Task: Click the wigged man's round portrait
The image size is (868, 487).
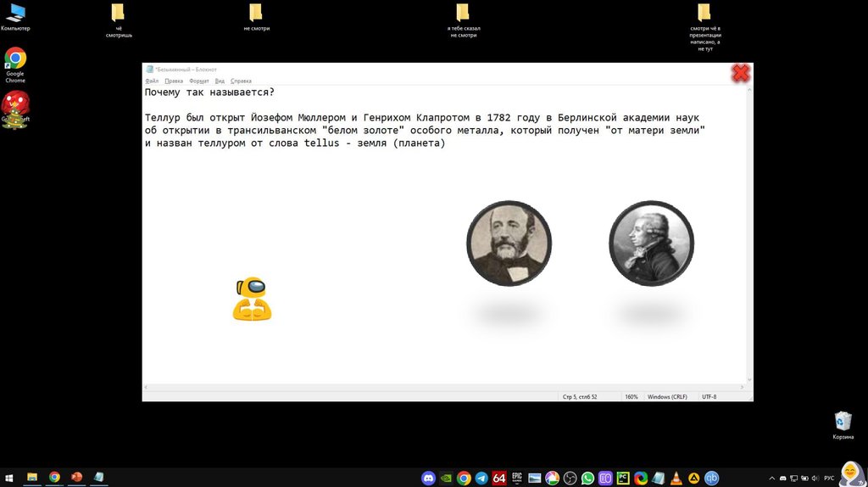Action: coord(651,243)
